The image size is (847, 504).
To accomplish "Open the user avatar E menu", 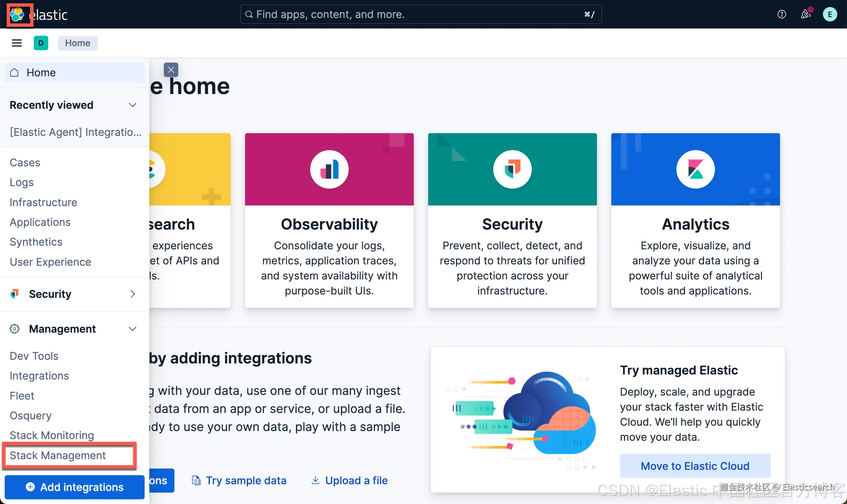I will click(x=830, y=14).
